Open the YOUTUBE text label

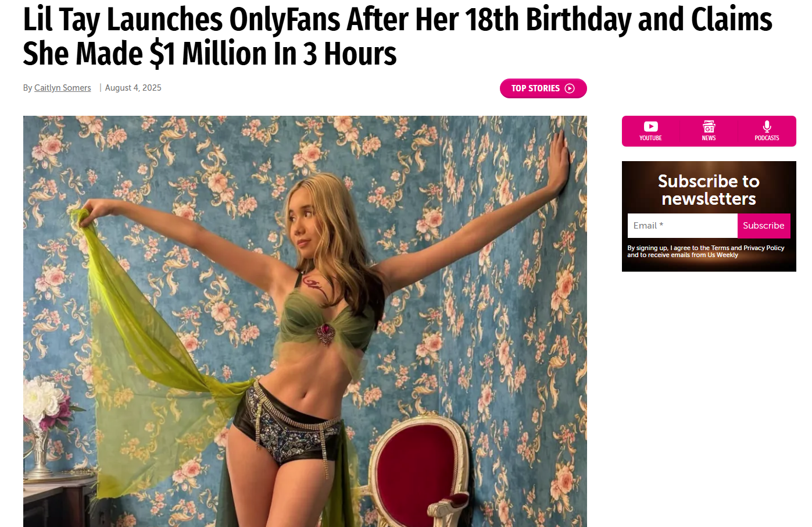tap(650, 138)
